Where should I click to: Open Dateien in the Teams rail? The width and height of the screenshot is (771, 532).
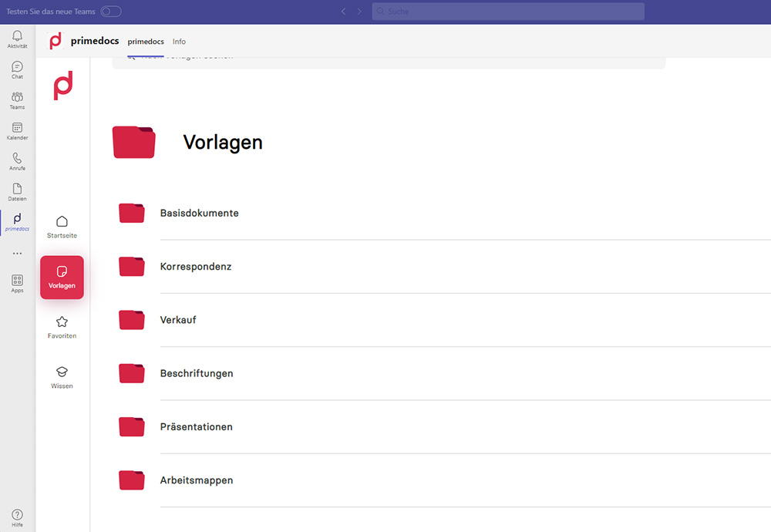click(16, 191)
